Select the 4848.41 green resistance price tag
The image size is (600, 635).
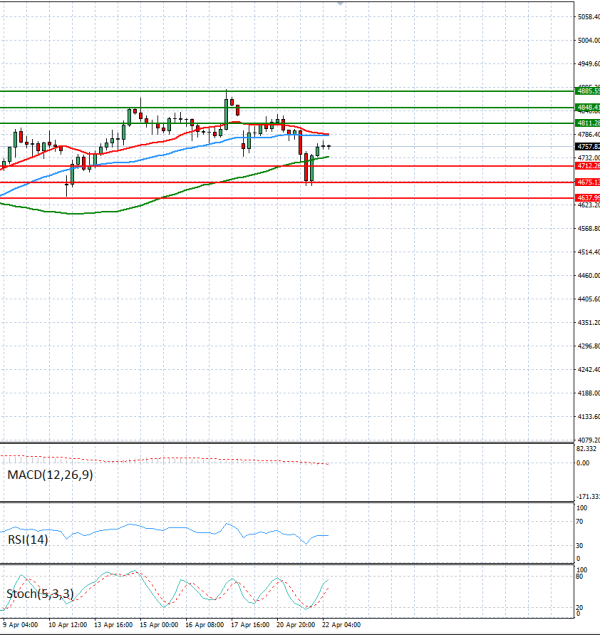pyautogui.click(x=587, y=106)
